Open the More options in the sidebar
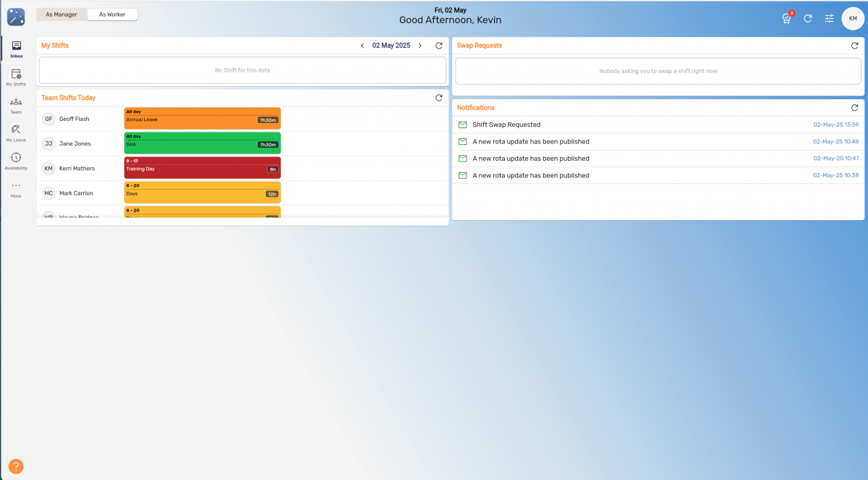 click(16, 188)
